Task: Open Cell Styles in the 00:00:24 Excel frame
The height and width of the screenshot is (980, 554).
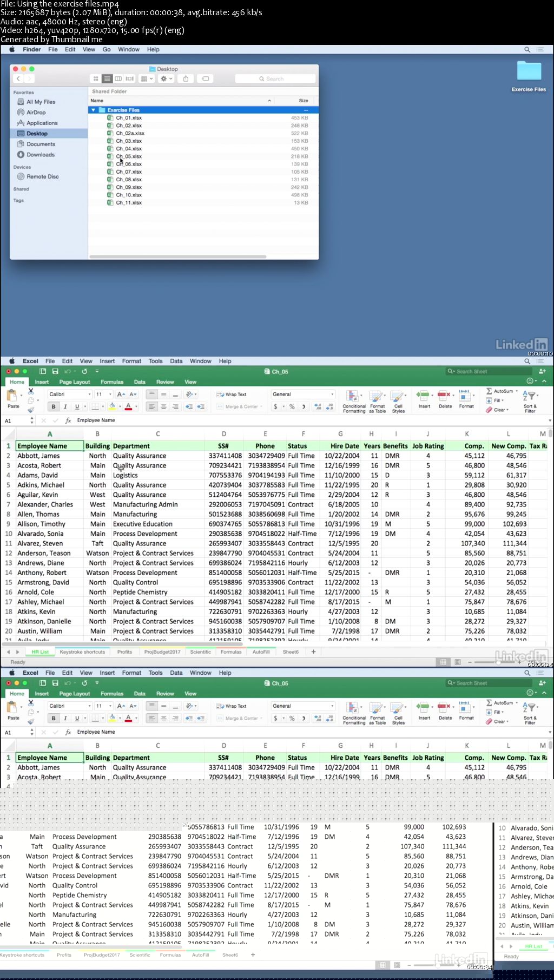Action: pyautogui.click(x=398, y=401)
